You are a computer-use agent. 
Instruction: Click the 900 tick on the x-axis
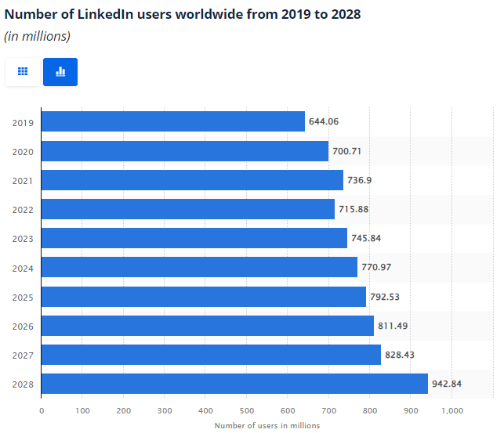pos(411,410)
